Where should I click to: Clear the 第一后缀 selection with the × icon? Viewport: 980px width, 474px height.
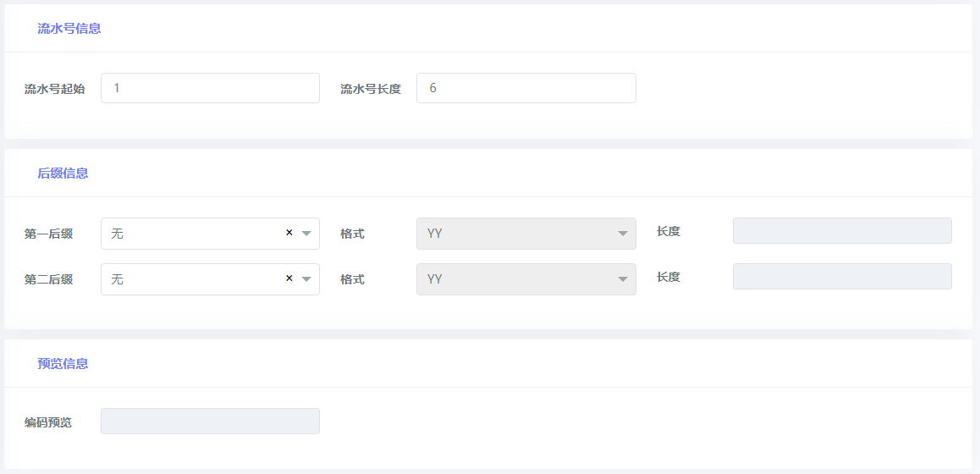[289, 233]
